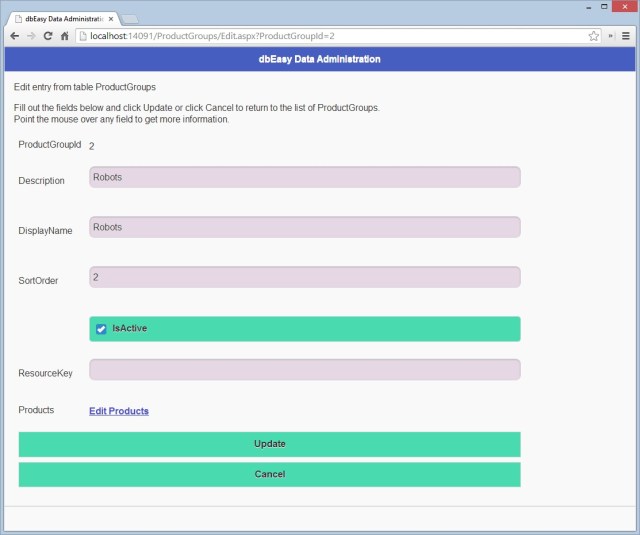Open the Chrome hamburger menu

(x=625, y=36)
